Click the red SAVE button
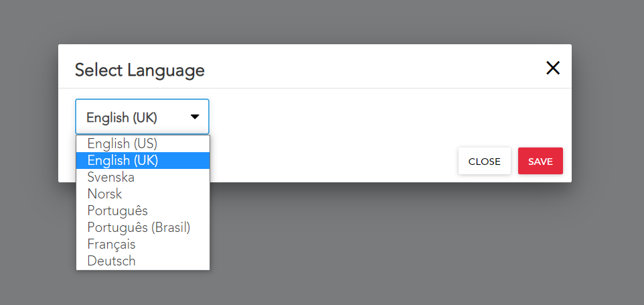Image resolution: width=644 pixels, height=305 pixels. click(540, 161)
